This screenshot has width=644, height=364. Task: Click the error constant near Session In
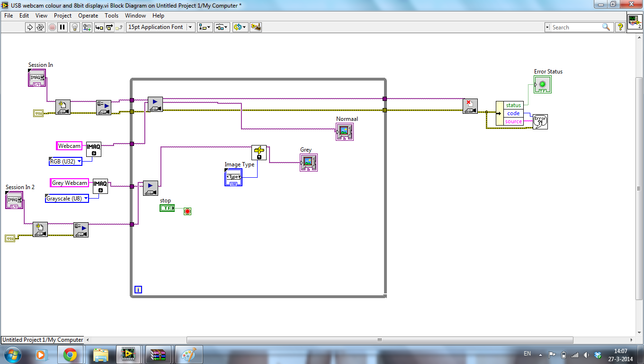[38, 113]
